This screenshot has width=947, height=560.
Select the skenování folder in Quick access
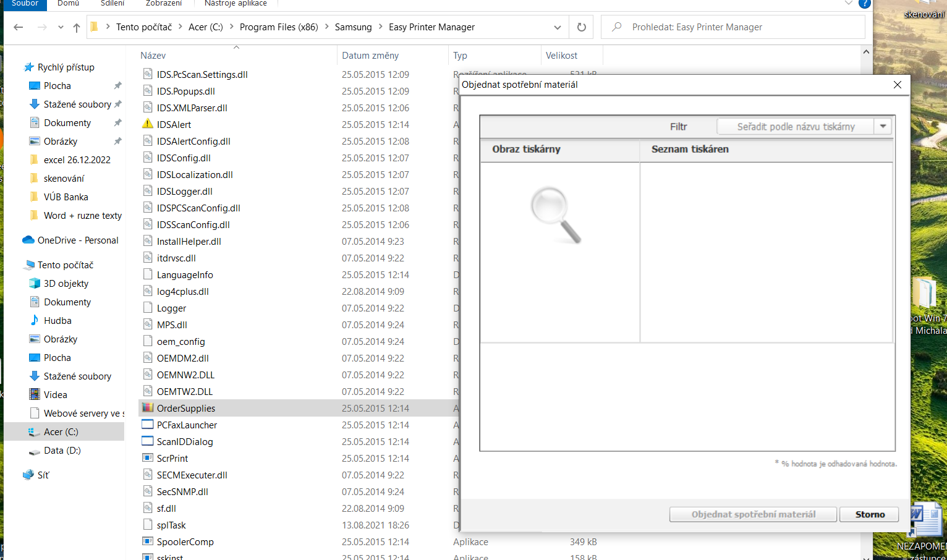[x=64, y=178]
